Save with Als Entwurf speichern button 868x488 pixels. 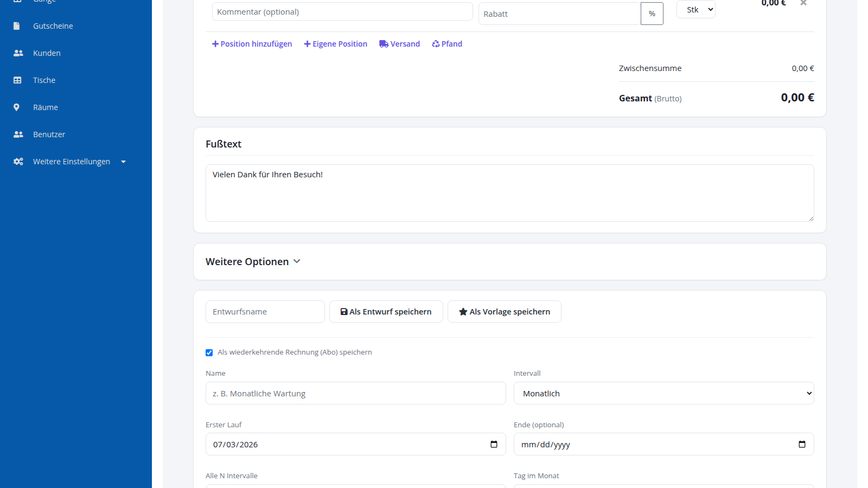pos(386,312)
